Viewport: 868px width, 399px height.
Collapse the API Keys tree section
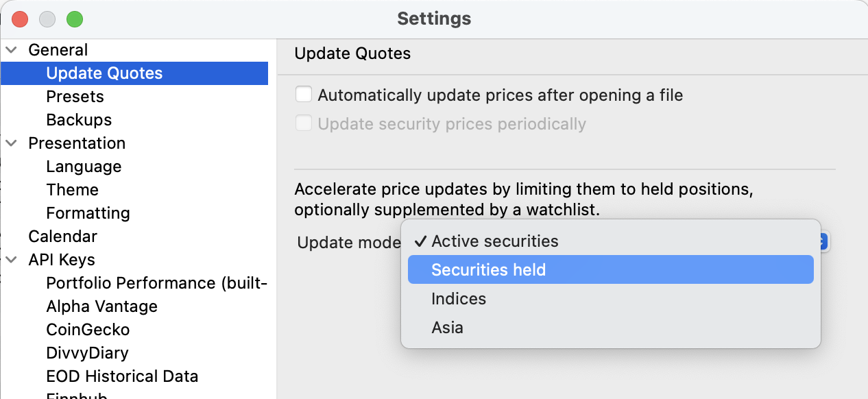point(12,260)
